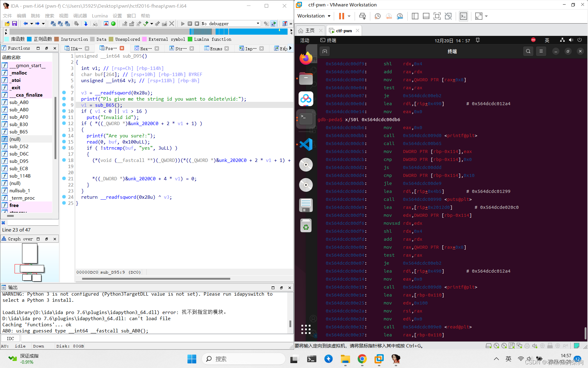
Task: Launch Firefox from the Ubuntu dock
Action: (306, 58)
